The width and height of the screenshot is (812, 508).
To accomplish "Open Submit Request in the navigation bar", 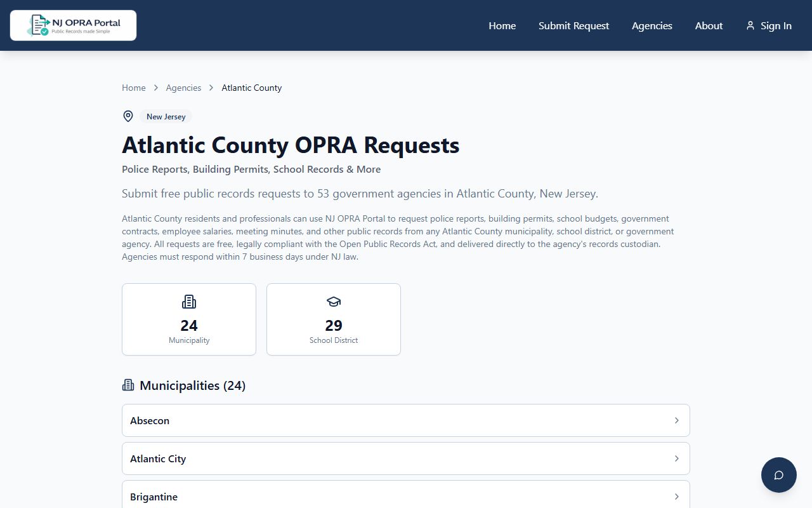I will [x=573, y=25].
